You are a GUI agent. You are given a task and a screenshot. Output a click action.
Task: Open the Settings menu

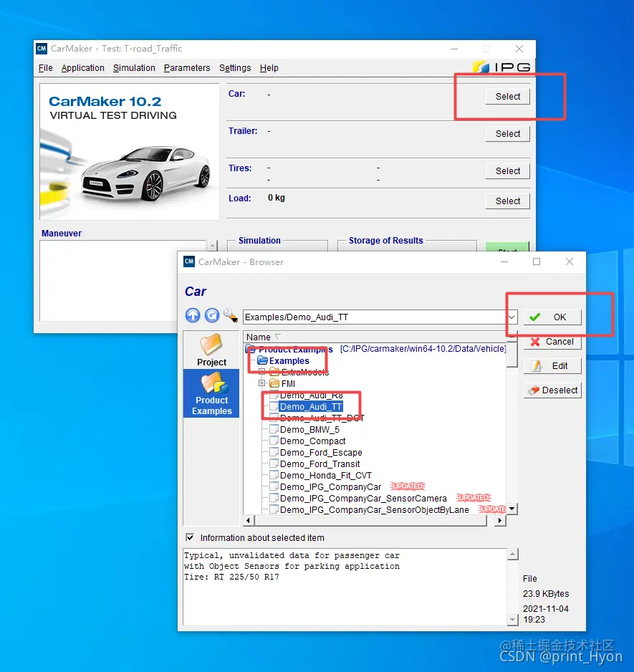click(235, 68)
